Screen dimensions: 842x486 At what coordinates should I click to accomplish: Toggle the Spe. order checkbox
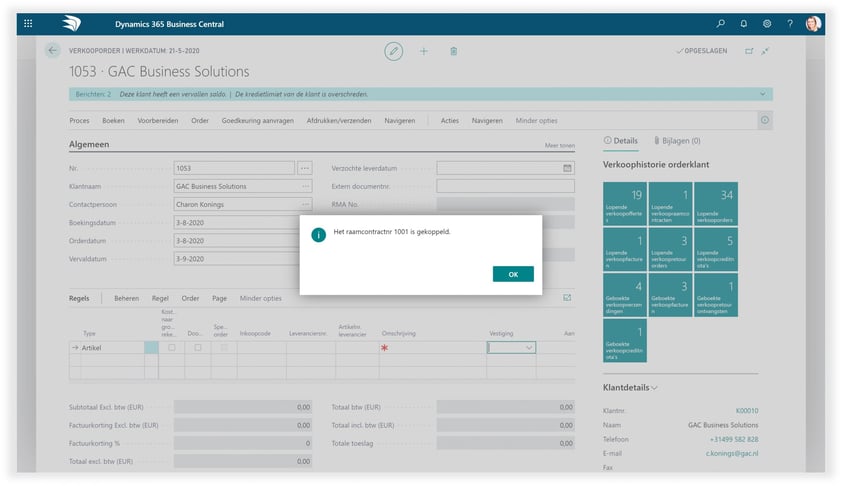(x=224, y=347)
